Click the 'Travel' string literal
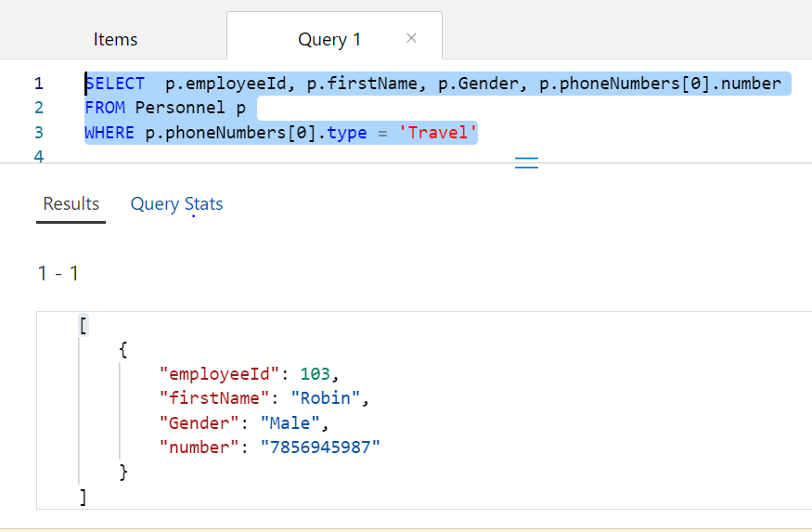 pos(438,133)
